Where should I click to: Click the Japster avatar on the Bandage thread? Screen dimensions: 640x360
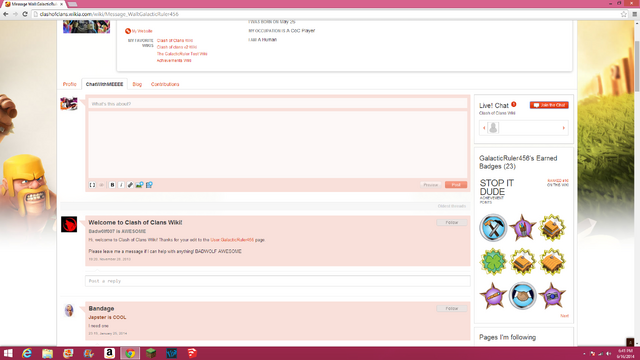69,310
